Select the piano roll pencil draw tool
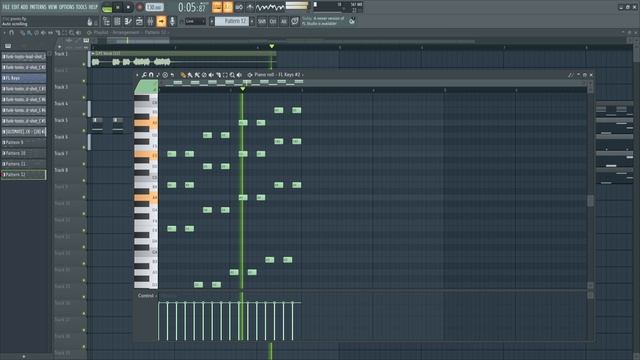Screen dimensions: 640x360 coord(183,75)
